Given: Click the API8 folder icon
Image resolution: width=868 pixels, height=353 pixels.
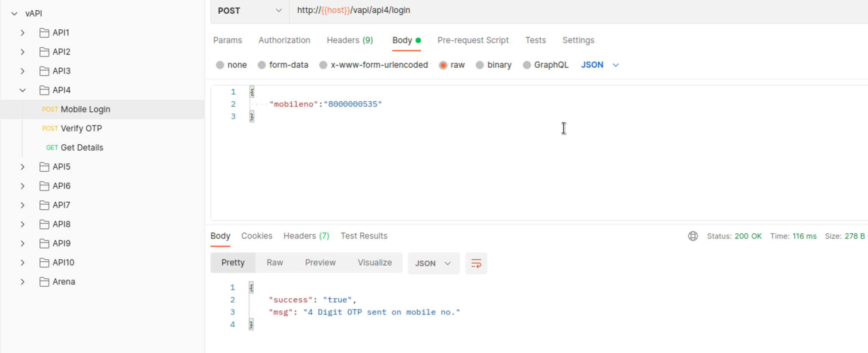Looking at the screenshot, I should pos(44,224).
